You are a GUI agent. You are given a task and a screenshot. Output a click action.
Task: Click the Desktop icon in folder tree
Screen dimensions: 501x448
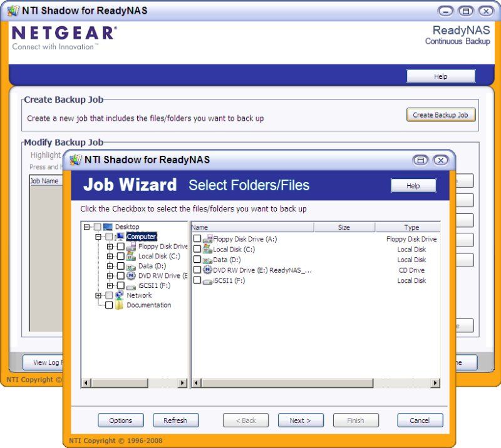click(108, 227)
